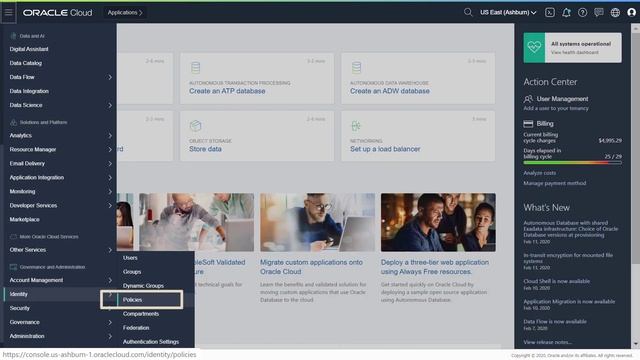Expand the Email Delivery submenu arrow

pyautogui.click(x=110, y=164)
